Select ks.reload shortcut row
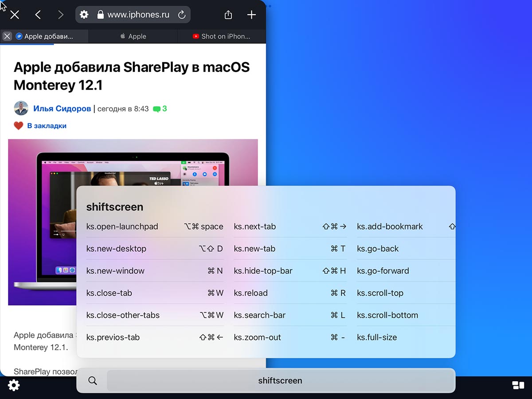 290,293
